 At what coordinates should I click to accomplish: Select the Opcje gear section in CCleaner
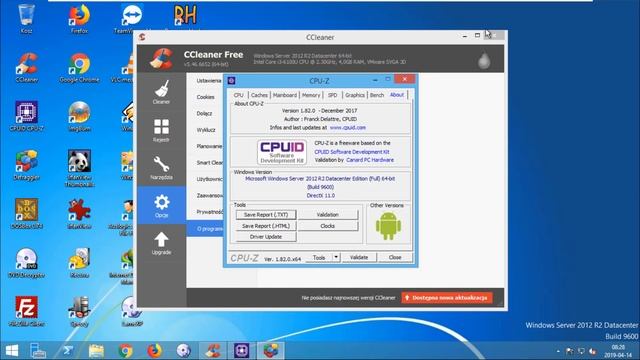tap(161, 205)
